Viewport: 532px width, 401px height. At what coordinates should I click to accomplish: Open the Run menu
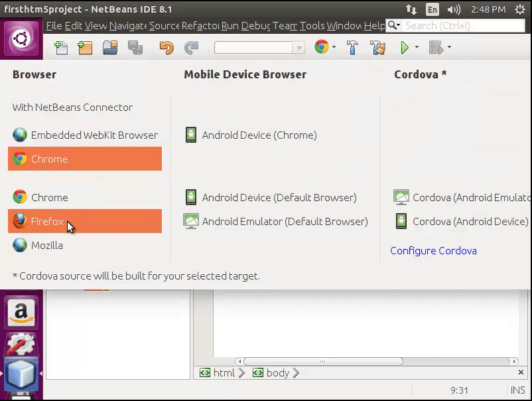pos(230,26)
